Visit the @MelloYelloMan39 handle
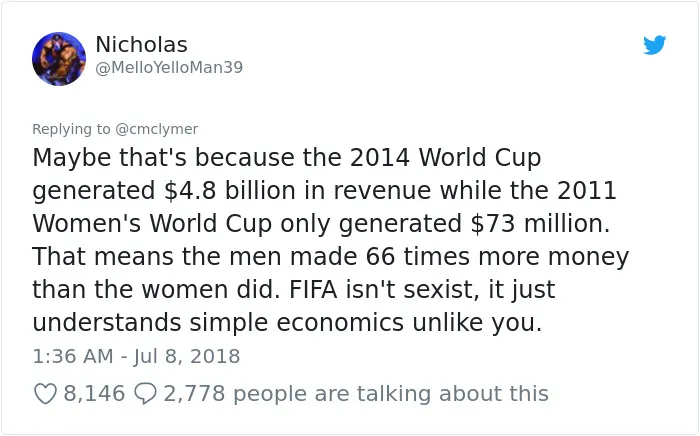 [x=169, y=67]
